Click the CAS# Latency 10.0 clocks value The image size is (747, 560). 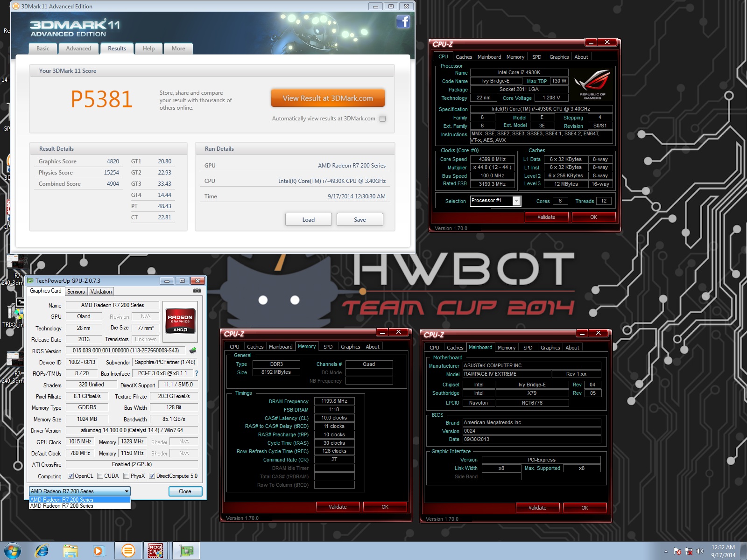point(334,418)
